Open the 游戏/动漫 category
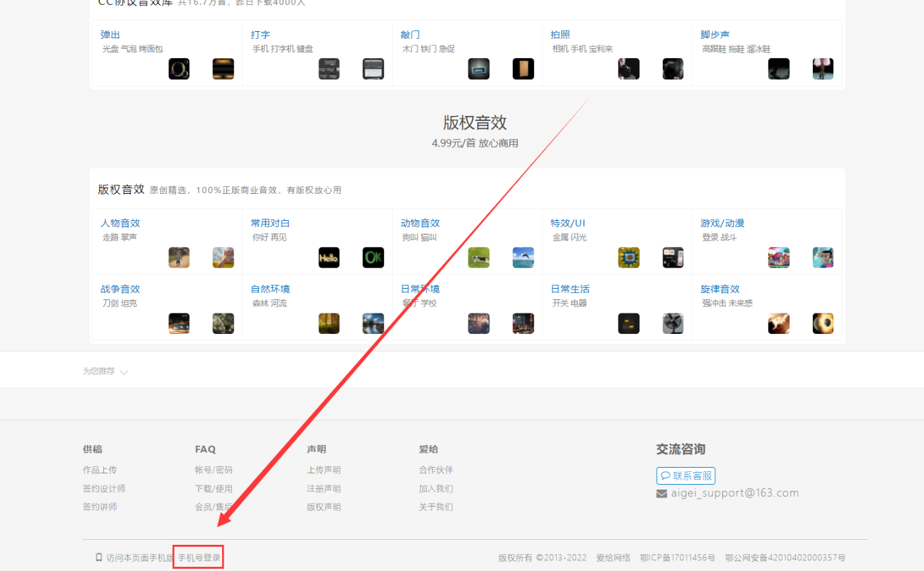Screen dimensions: 924x571 tap(722, 223)
